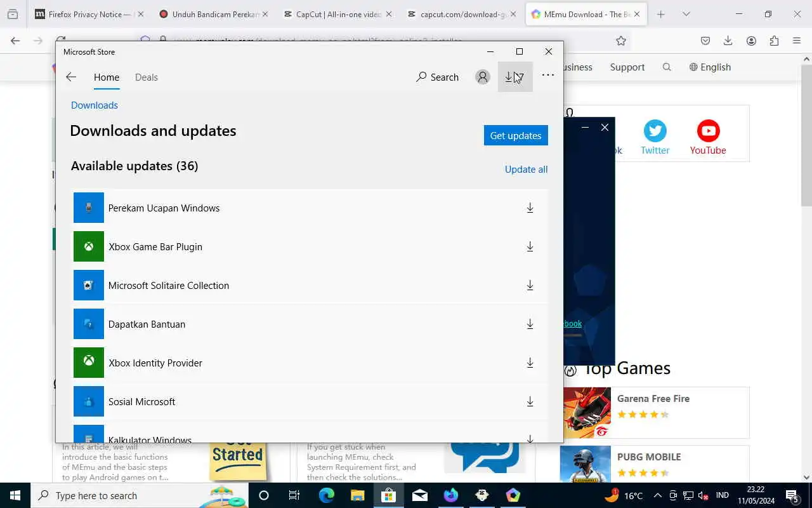This screenshot has width=812, height=508.
Task: Click the Update all link
Action: pos(526,169)
